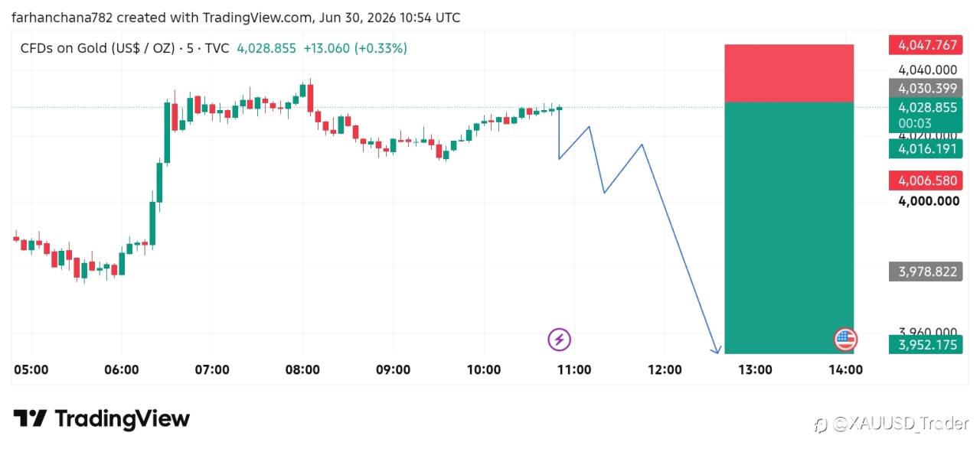Click the 08:00 time axis label

pos(302,369)
